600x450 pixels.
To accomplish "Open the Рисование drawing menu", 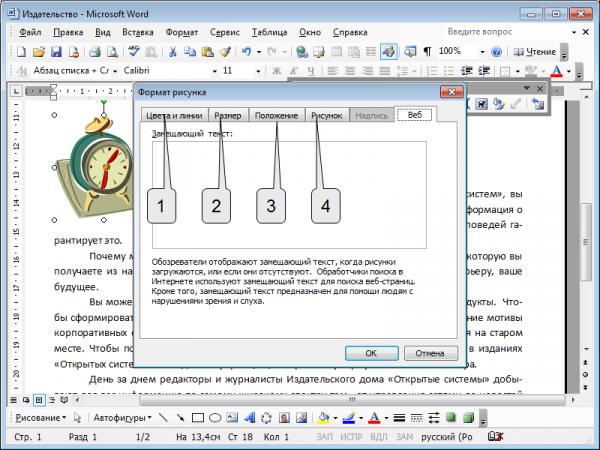I will coord(41,417).
